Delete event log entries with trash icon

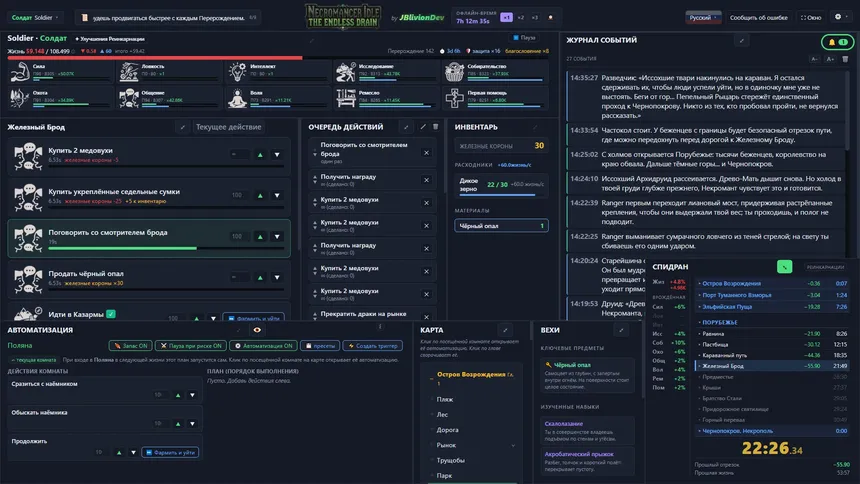[x=845, y=59]
